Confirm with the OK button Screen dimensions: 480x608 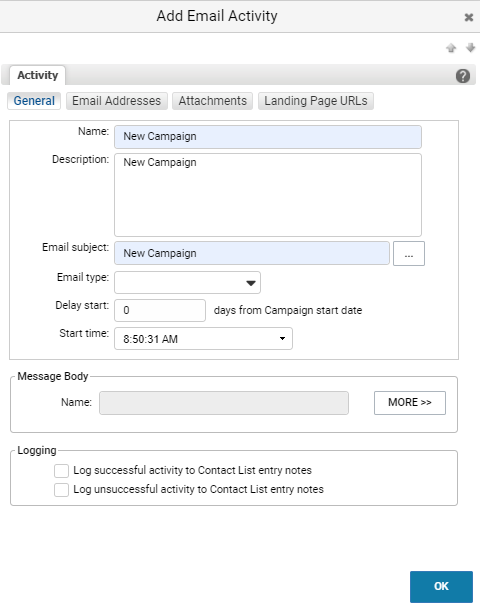pos(441,586)
